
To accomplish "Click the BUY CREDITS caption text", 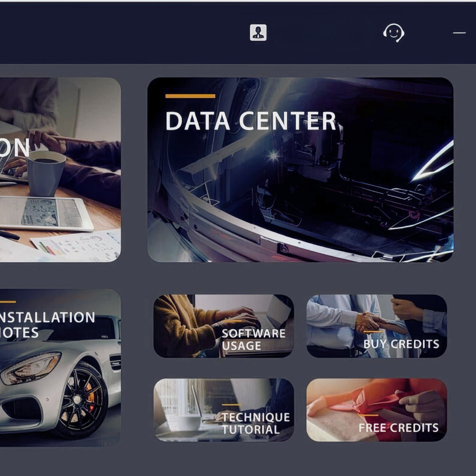I will click(401, 344).
